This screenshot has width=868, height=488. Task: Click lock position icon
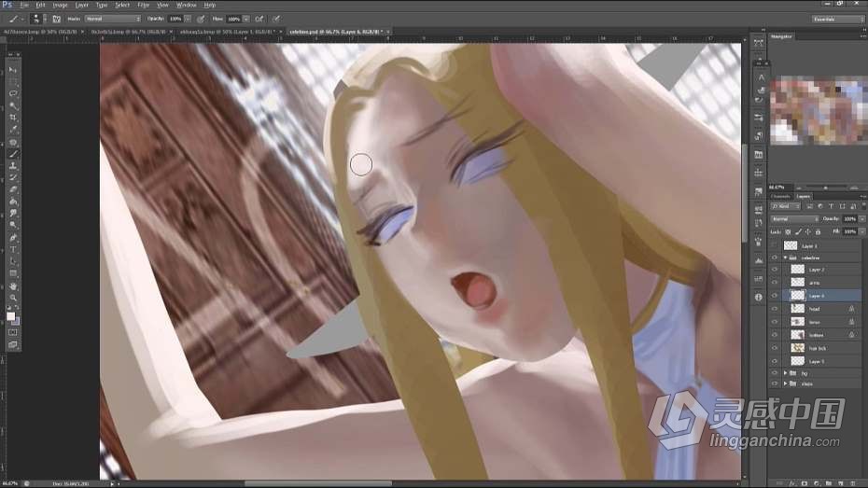coord(808,231)
